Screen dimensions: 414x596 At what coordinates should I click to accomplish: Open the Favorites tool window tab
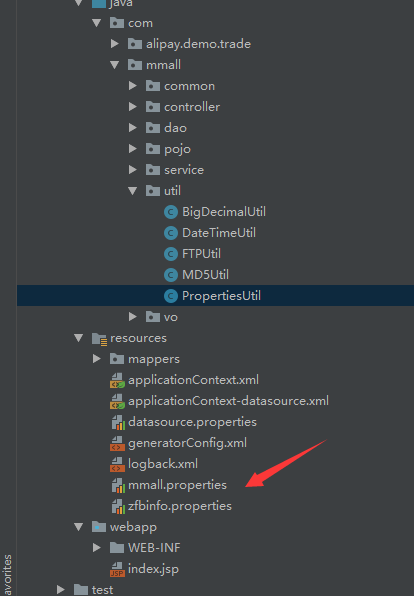pos(8,575)
